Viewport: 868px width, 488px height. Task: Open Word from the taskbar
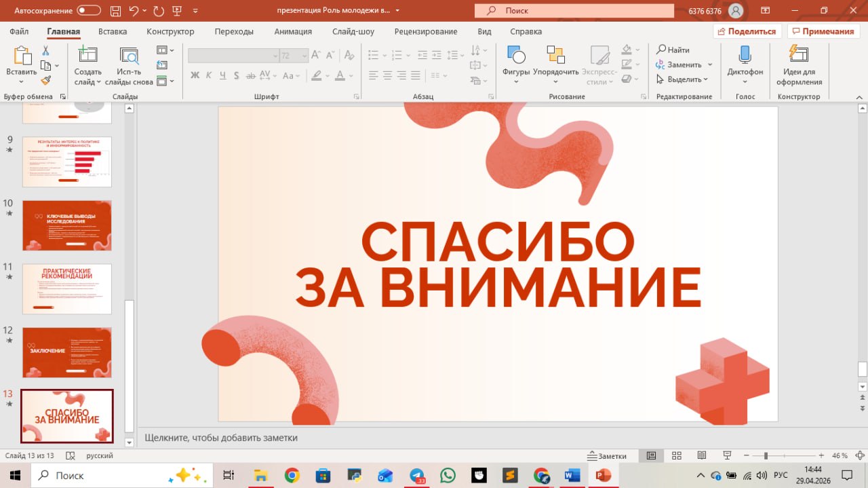click(572, 475)
